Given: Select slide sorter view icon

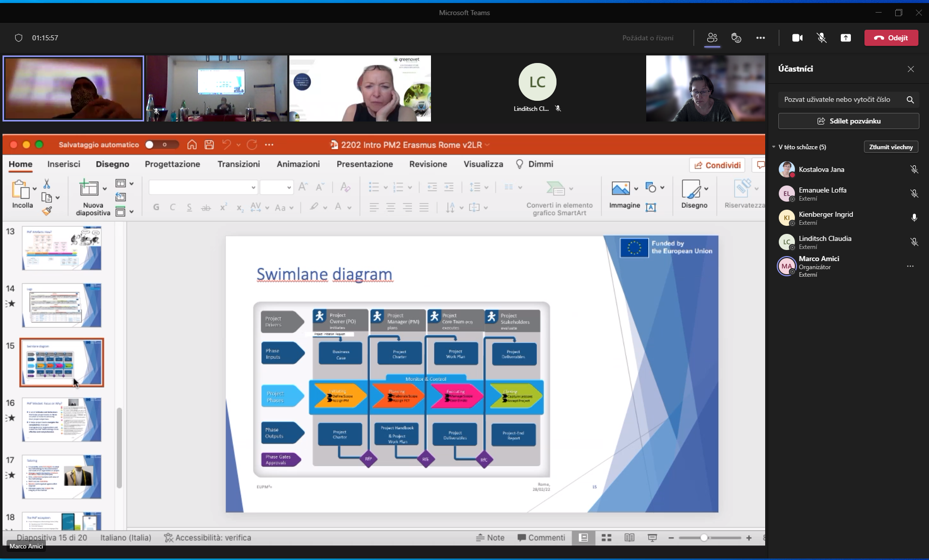Looking at the screenshot, I should [606, 538].
